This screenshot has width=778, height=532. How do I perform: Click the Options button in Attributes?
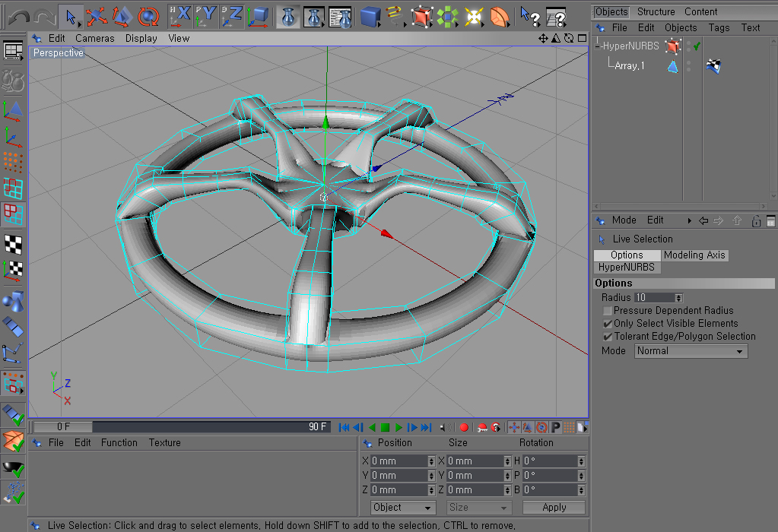click(x=627, y=255)
